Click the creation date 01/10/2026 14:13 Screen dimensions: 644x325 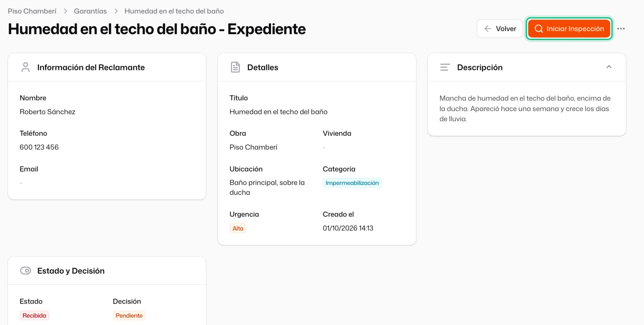(x=348, y=228)
